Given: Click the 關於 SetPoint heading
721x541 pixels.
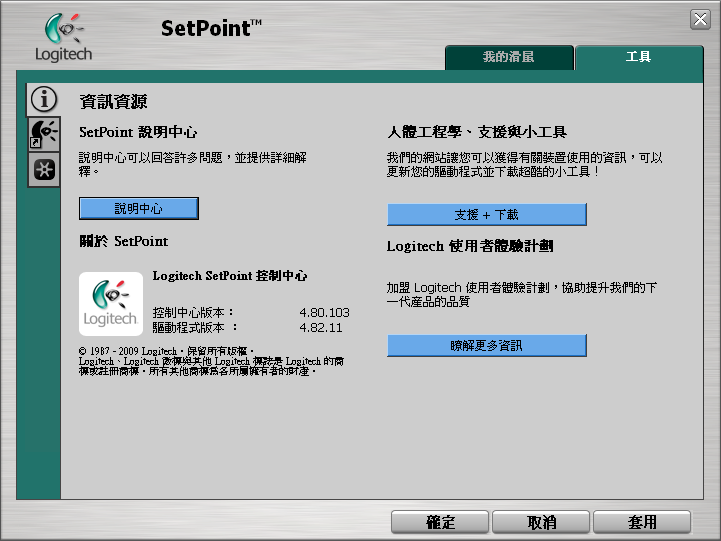Looking at the screenshot, I should tap(124, 241).
